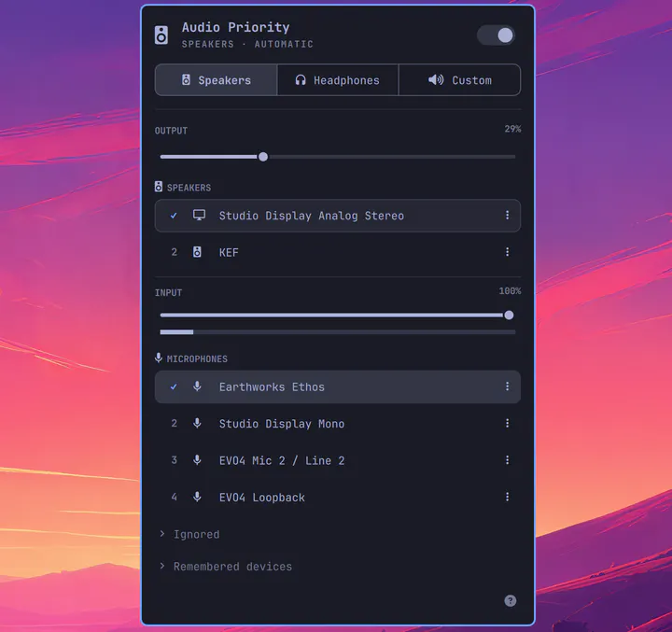Click priority number 4 beside EVO4 Loopback
The image size is (672, 632).
pyautogui.click(x=174, y=498)
